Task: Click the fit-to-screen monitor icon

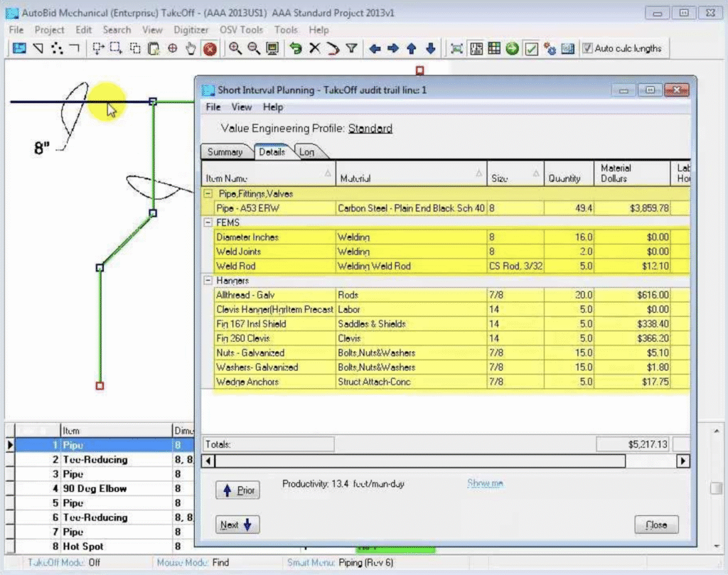Action: pos(272,48)
